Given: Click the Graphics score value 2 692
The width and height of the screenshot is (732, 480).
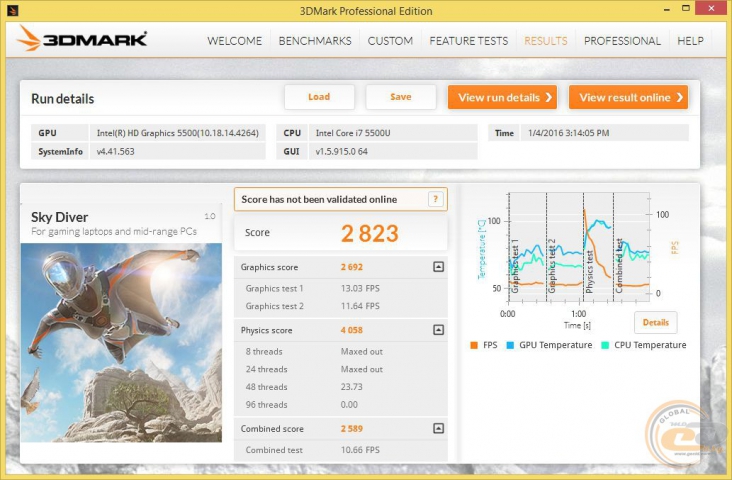Looking at the screenshot, I should click(x=352, y=267).
